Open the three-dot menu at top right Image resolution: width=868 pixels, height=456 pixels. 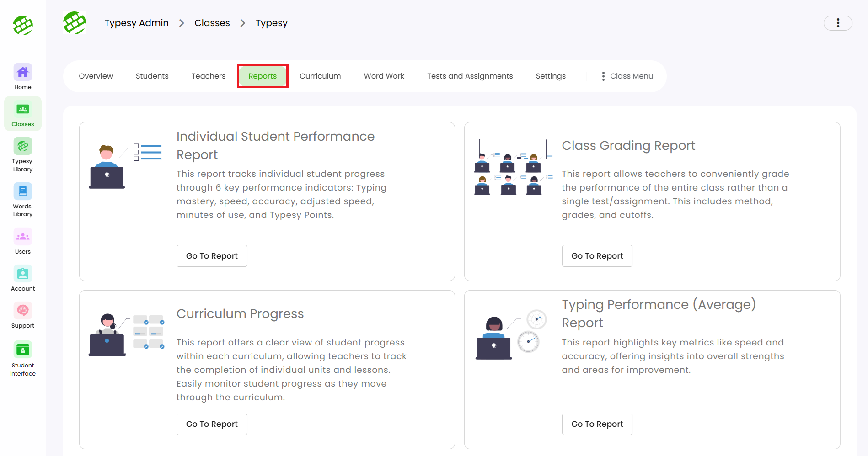(837, 23)
